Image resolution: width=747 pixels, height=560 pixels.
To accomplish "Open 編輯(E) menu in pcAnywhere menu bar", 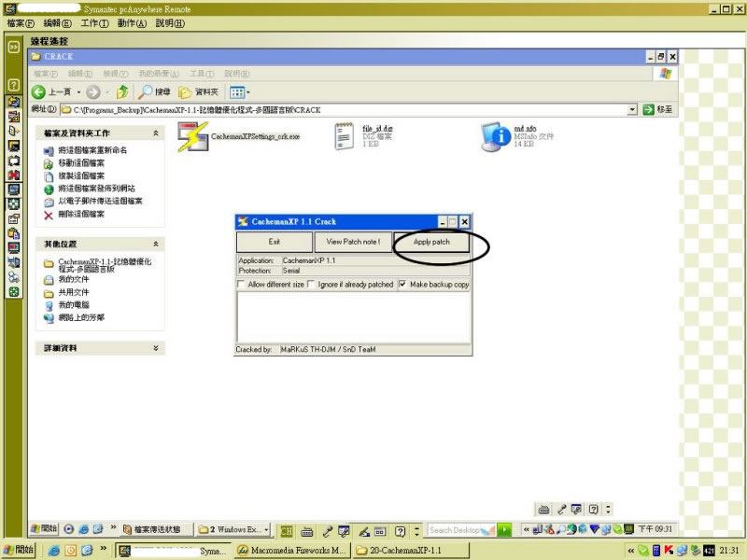I will (57, 23).
